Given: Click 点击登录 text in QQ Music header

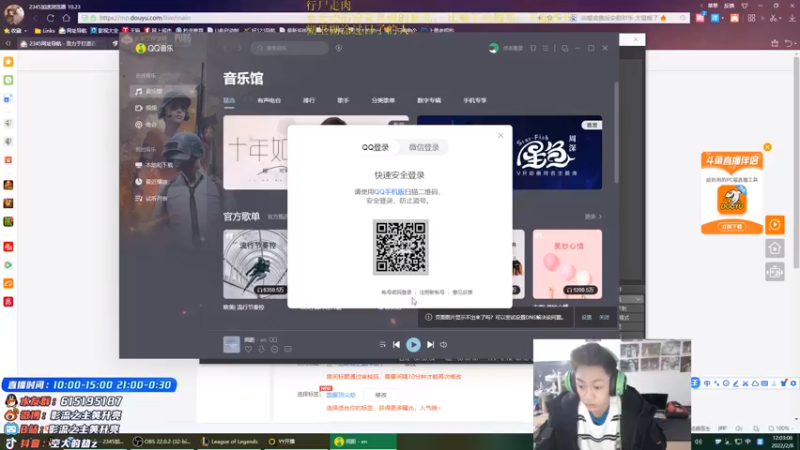Looking at the screenshot, I should click(513, 48).
